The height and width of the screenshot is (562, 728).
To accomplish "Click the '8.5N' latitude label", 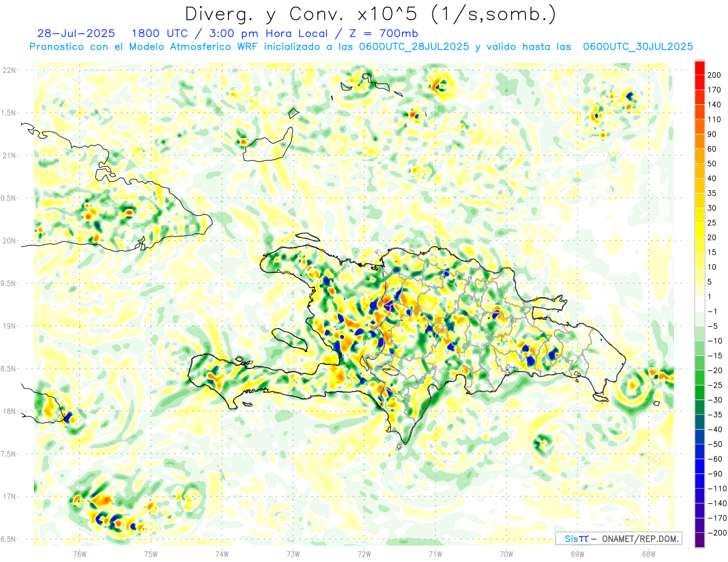I will click(8, 369).
